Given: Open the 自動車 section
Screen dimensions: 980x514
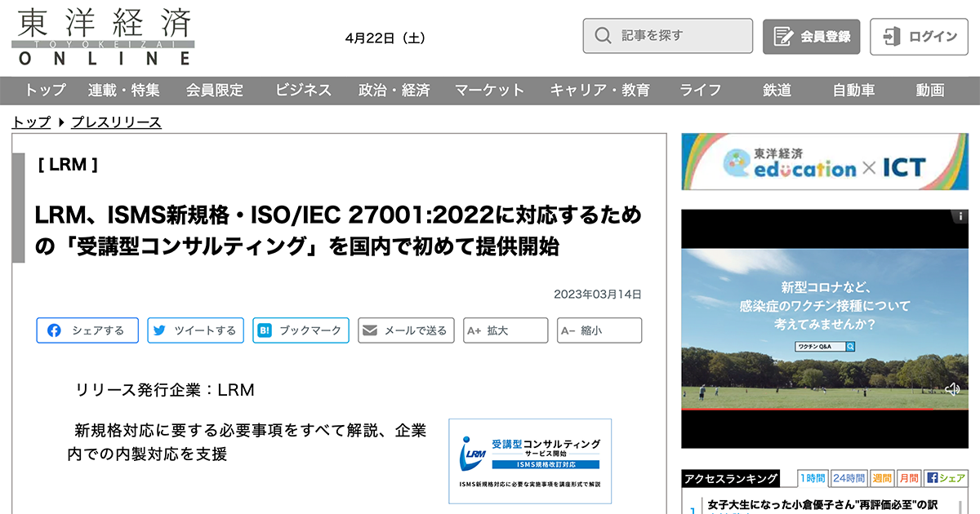Looking at the screenshot, I should [x=854, y=91].
